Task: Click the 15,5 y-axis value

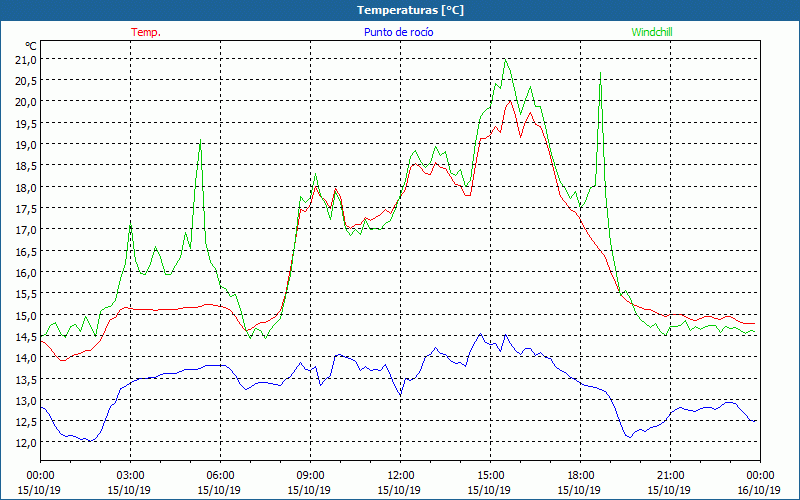Action: (x=27, y=293)
